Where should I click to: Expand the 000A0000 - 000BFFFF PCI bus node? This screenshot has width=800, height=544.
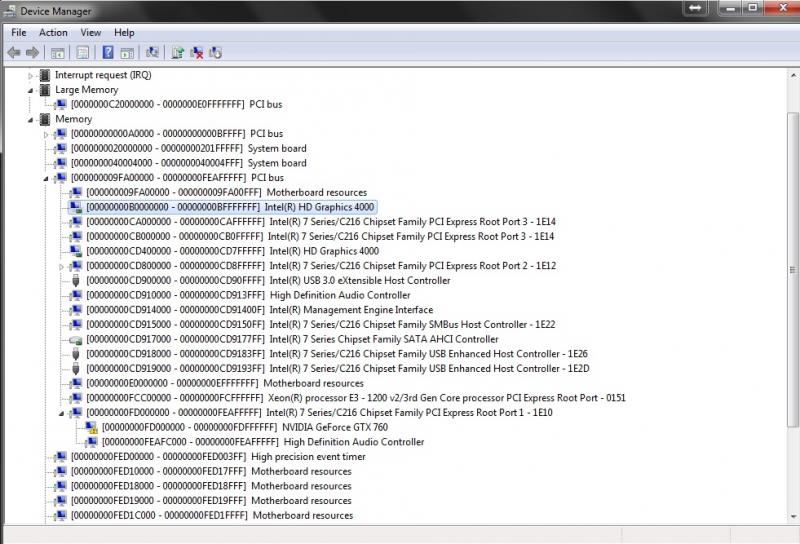click(46, 135)
